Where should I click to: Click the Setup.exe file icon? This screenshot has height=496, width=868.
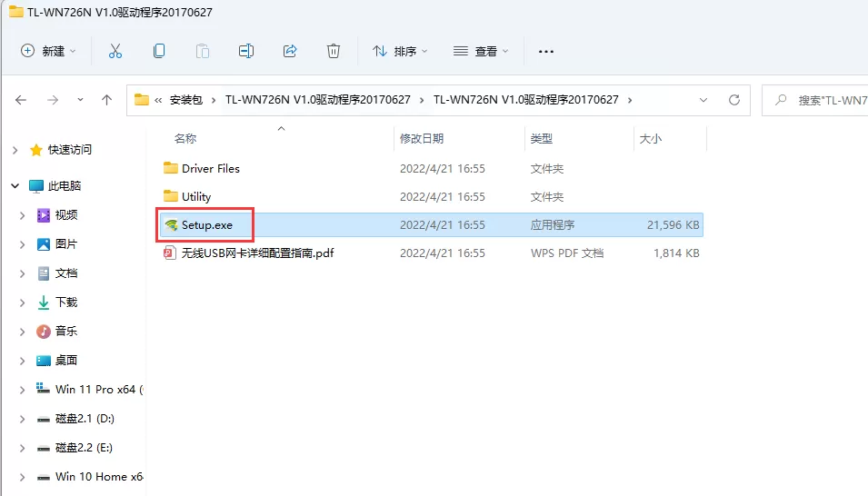click(x=171, y=224)
